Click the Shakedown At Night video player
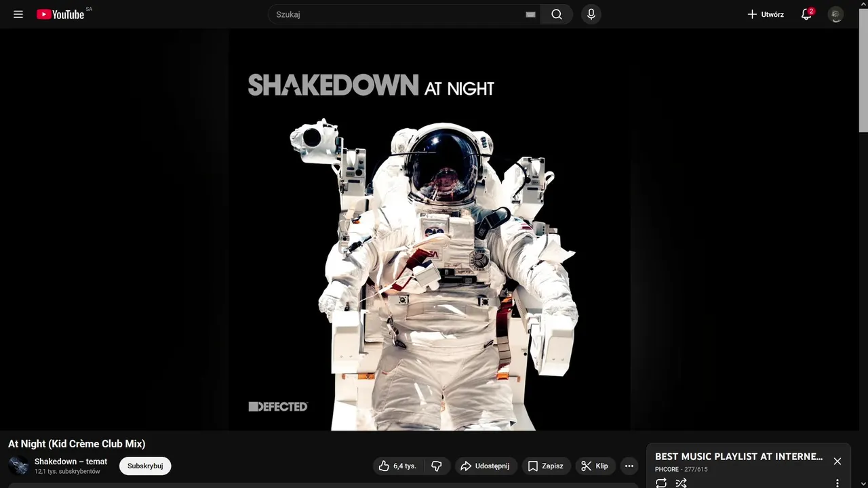 tap(430, 229)
